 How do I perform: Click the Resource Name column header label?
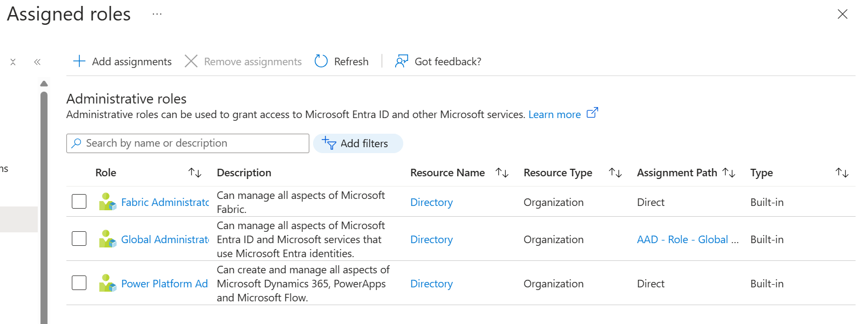pyautogui.click(x=447, y=173)
